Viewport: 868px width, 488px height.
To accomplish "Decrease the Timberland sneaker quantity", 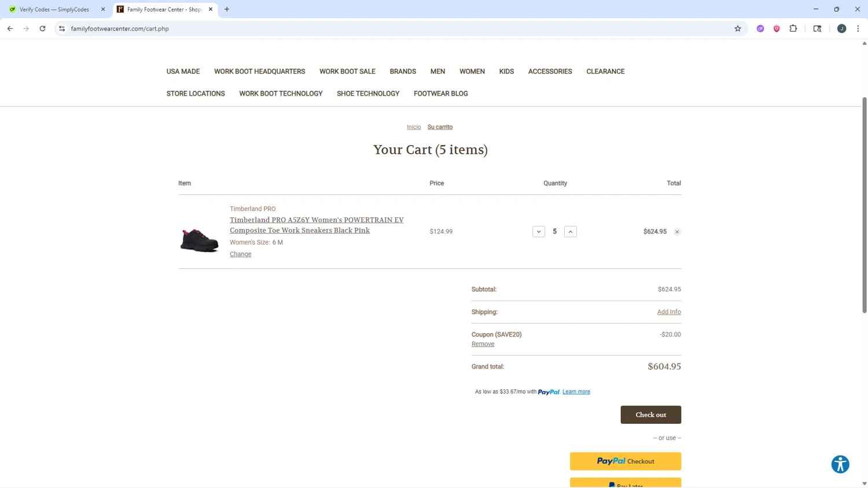I will [x=539, y=231].
